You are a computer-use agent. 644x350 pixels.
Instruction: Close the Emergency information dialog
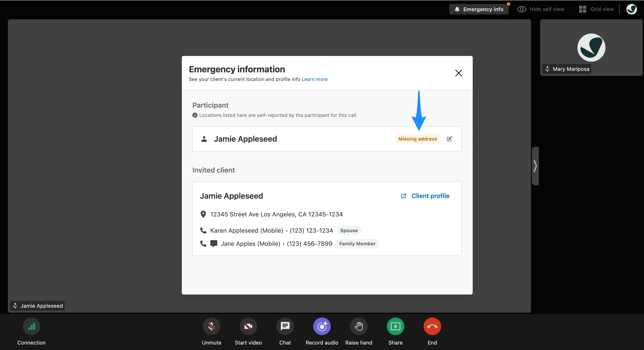pyautogui.click(x=458, y=73)
